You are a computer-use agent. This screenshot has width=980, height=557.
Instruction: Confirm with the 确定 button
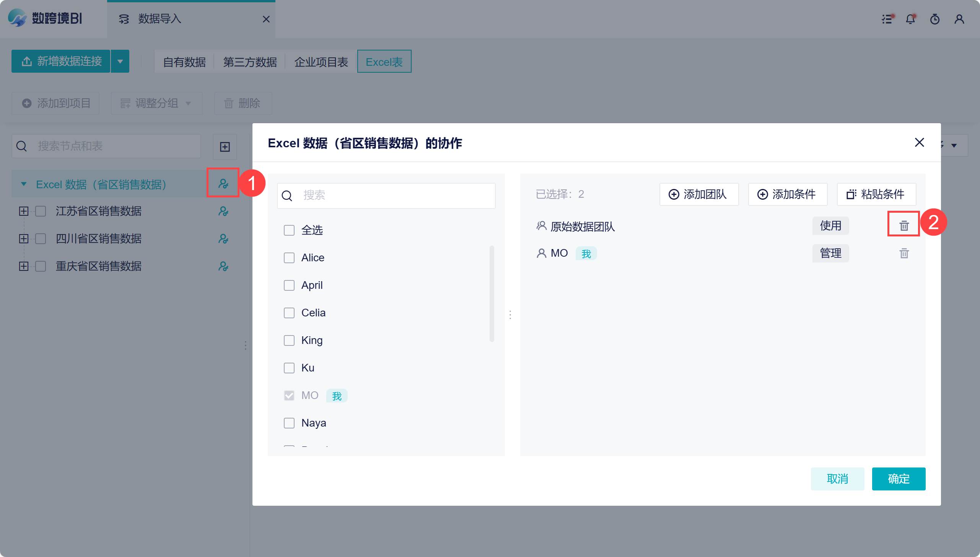(x=898, y=479)
